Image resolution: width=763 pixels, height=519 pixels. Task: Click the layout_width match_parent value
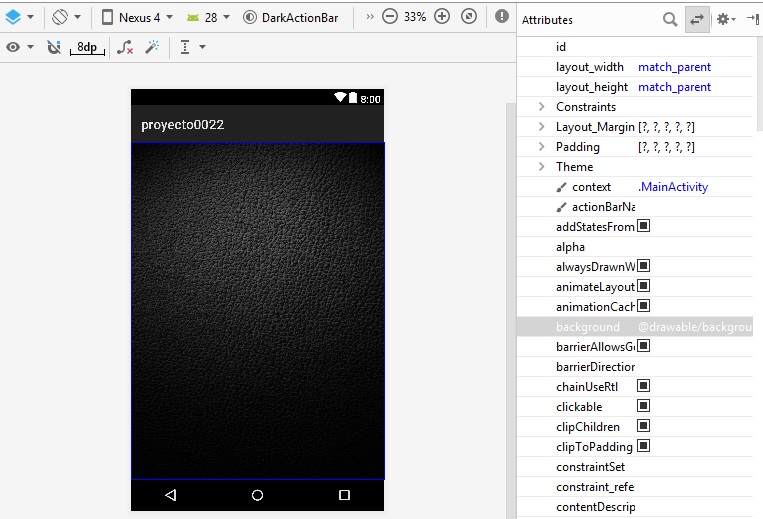(674, 67)
